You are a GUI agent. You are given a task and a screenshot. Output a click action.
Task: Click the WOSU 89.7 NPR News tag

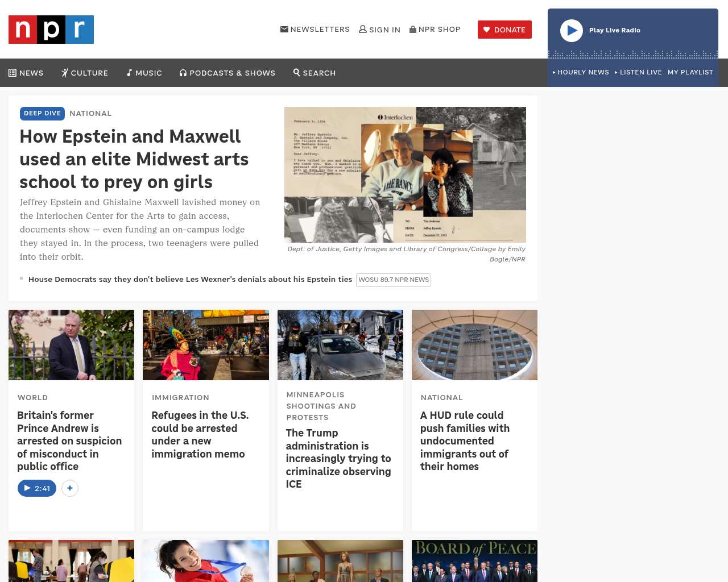click(x=394, y=280)
